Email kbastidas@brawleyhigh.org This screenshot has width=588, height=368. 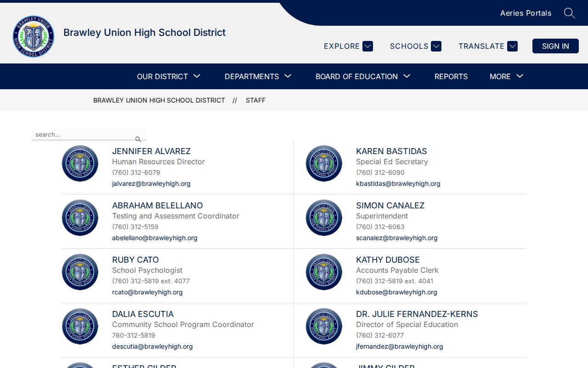[398, 184]
